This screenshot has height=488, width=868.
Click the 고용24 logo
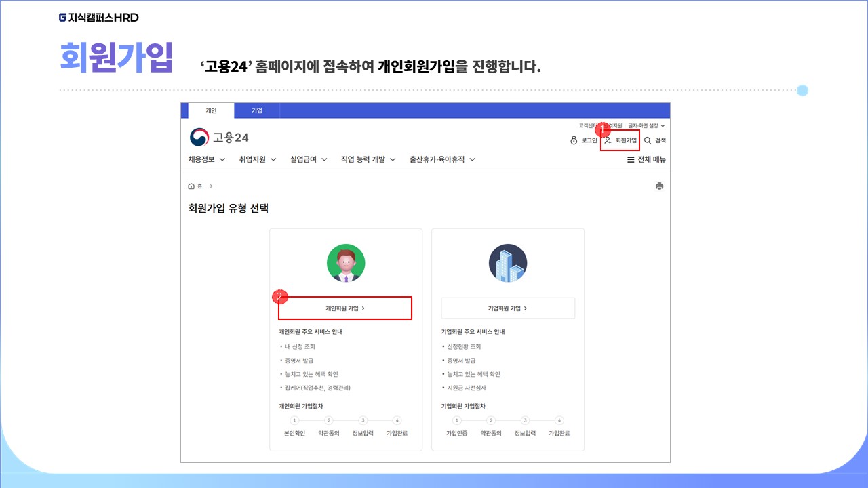[x=219, y=138]
